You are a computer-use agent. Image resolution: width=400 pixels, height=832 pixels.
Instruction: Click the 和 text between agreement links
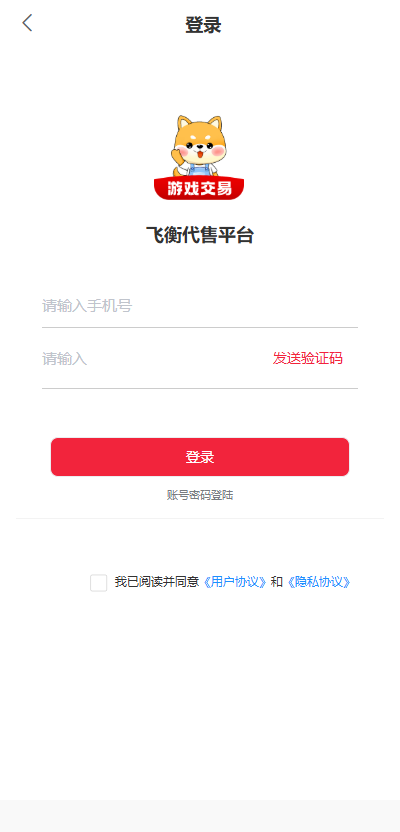coord(276,582)
